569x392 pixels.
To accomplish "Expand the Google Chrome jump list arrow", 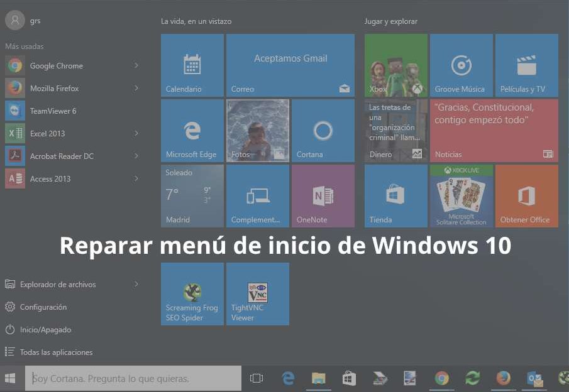I will 136,65.
